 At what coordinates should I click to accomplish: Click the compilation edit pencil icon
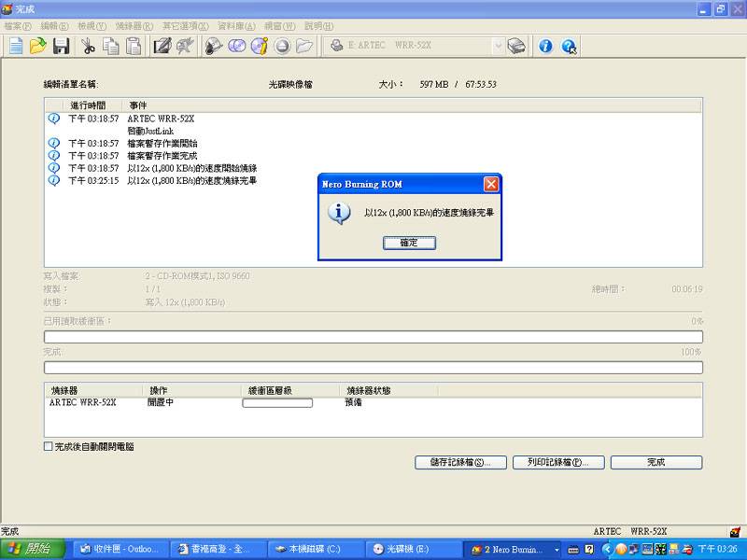(x=162, y=46)
